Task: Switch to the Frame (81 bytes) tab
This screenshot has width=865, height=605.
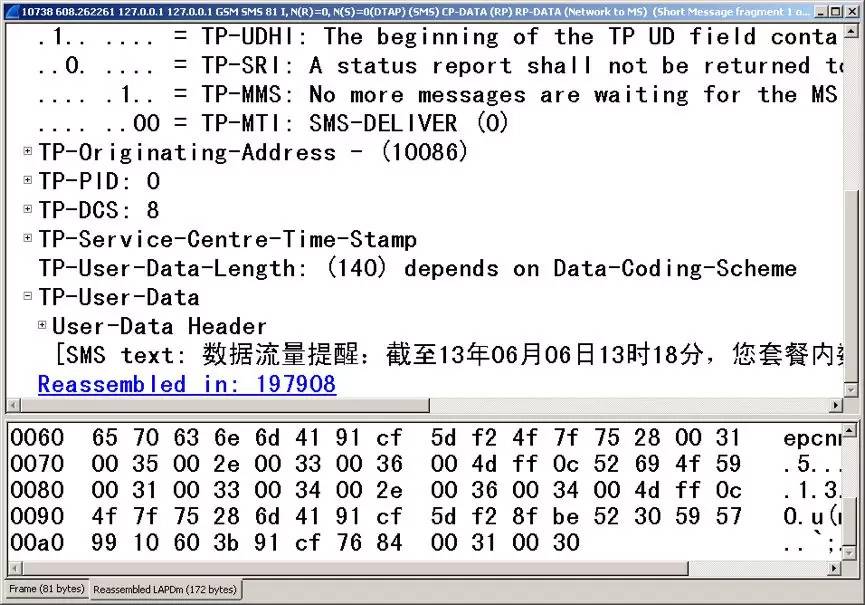Action: point(47,590)
